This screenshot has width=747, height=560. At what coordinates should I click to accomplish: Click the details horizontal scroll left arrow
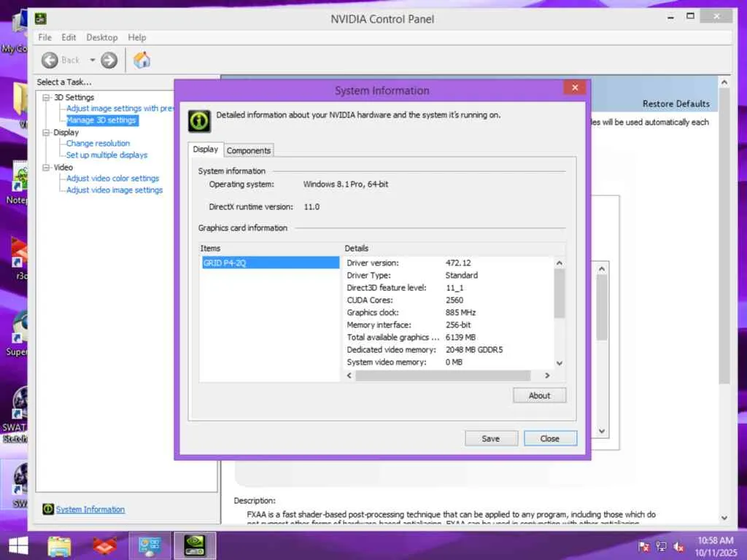[349, 376]
